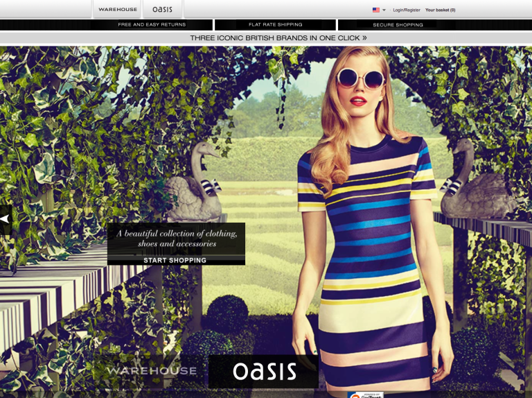Click the left carousel arrow
The width and height of the screenshot is (532, 398).
point(6,218)
